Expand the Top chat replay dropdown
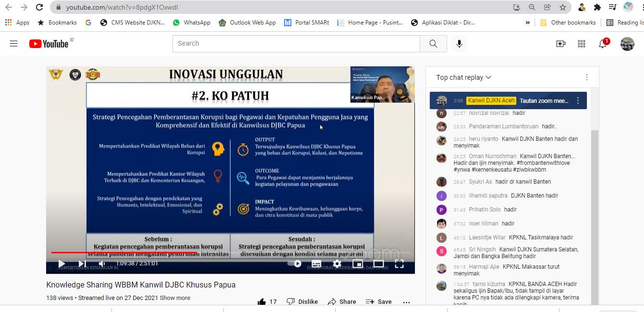The width and height of the screenshot is (644, 312). point(463,77)
